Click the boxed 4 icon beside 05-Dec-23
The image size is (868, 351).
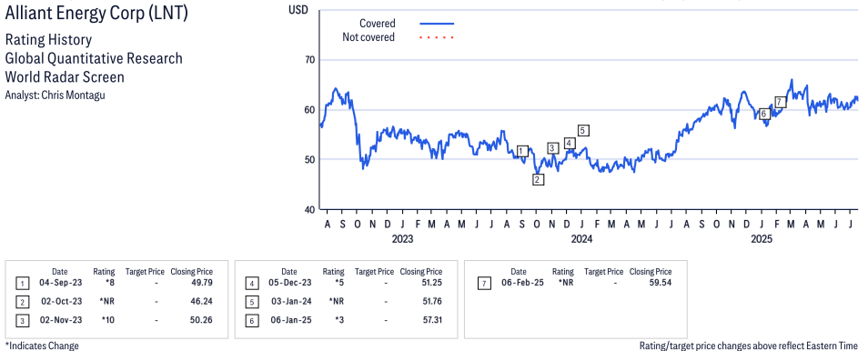pyautogui.click(x=251, y=284)
